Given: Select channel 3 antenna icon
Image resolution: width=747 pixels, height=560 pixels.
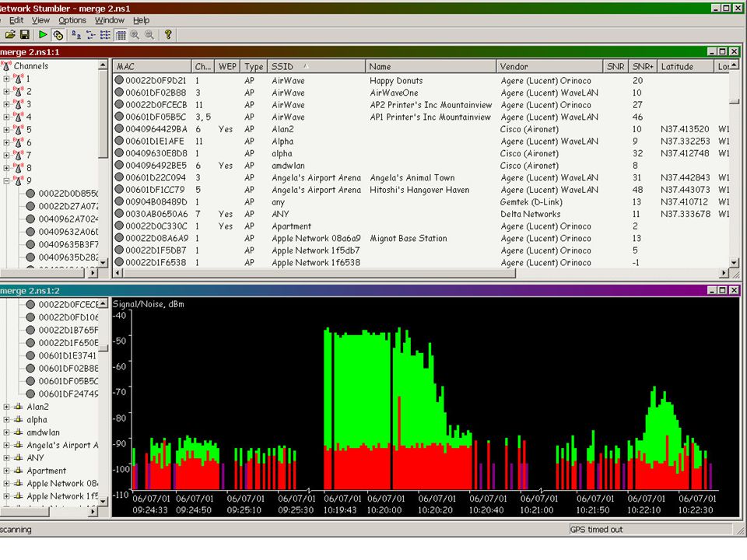Looking at the screenshot, I should click(18, 103).
